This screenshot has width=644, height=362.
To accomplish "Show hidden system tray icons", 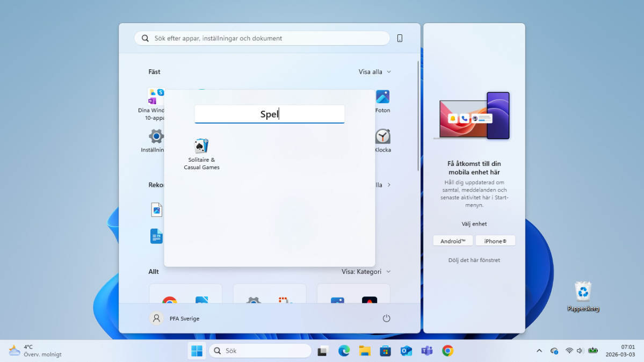I will [539, 351].
